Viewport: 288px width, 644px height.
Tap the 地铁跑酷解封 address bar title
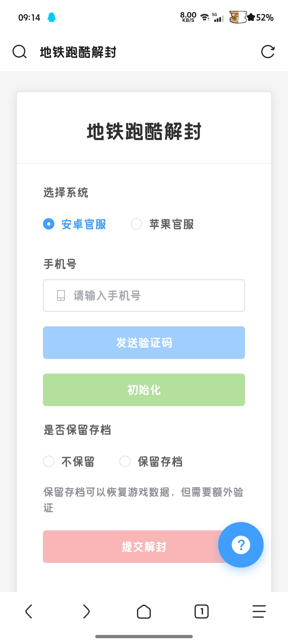[78, 52]
